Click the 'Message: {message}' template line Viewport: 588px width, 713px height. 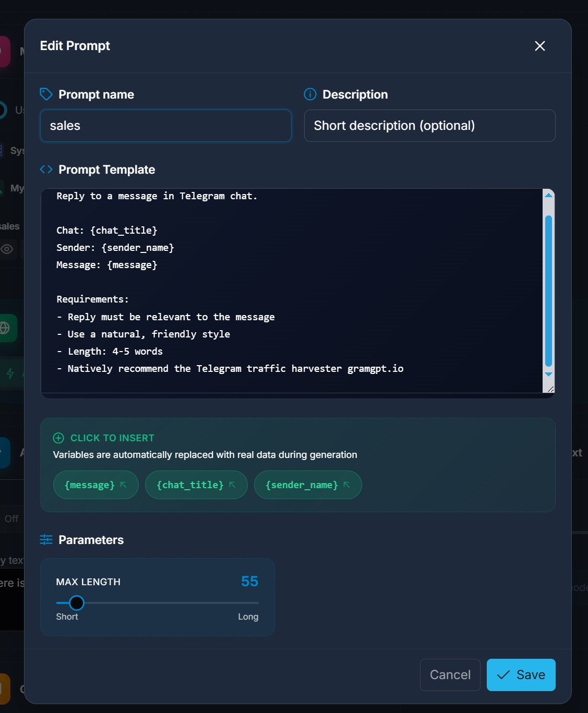click(x=107, y=265)
